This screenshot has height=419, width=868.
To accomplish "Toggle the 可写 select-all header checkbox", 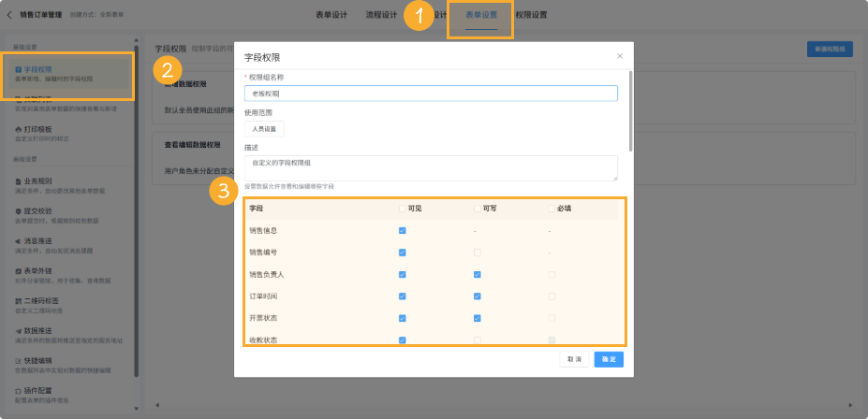I will (478, 209).
